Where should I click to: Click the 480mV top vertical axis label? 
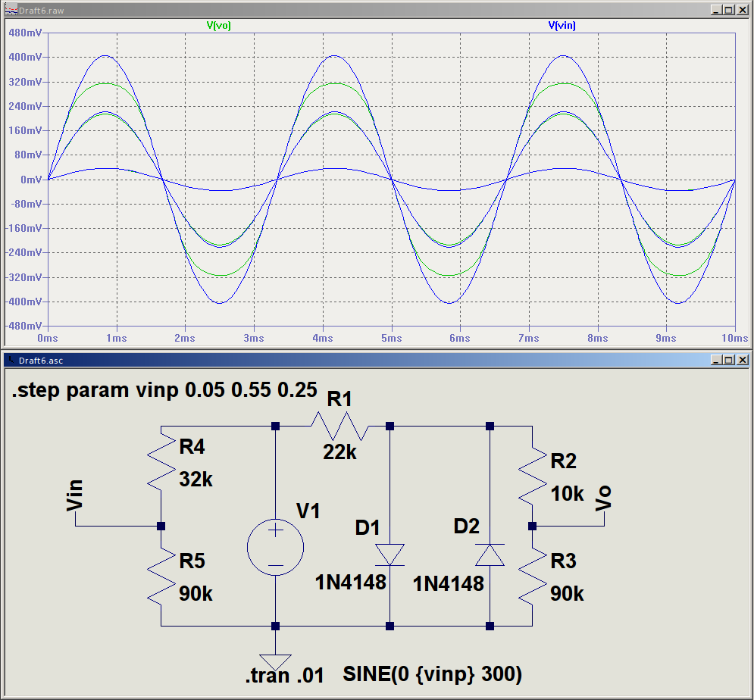click(25, 33)
